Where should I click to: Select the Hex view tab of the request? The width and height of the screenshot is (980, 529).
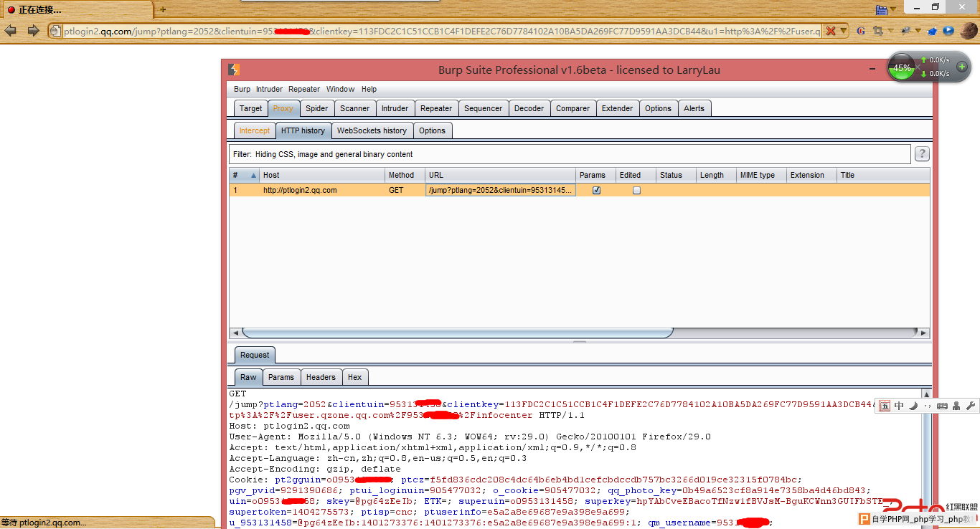[354, 377]
